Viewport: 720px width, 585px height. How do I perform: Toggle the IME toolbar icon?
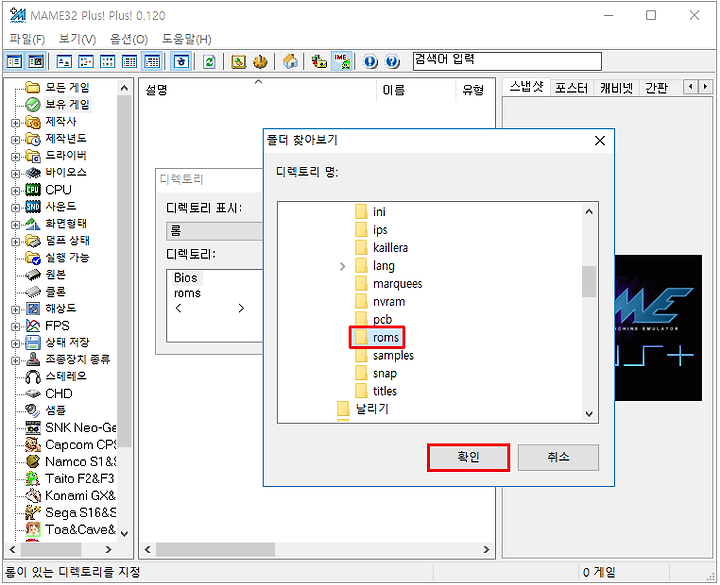pos(342,61)
